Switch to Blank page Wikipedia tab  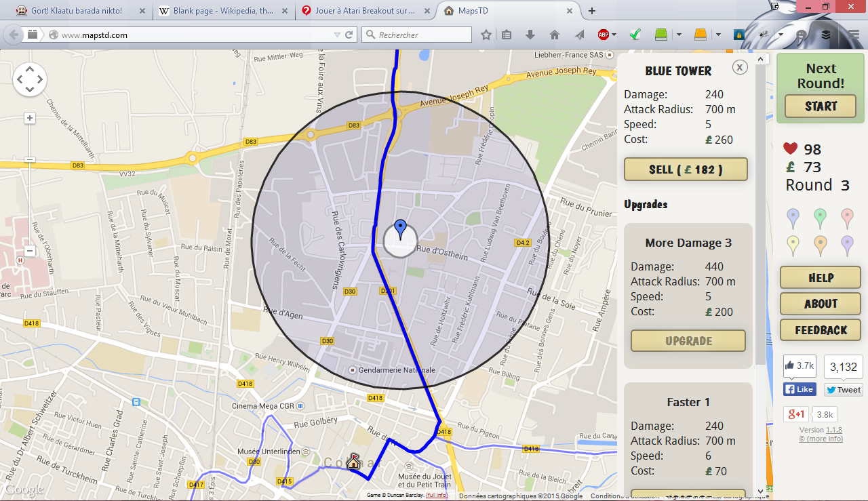click(x=222, y=11)
